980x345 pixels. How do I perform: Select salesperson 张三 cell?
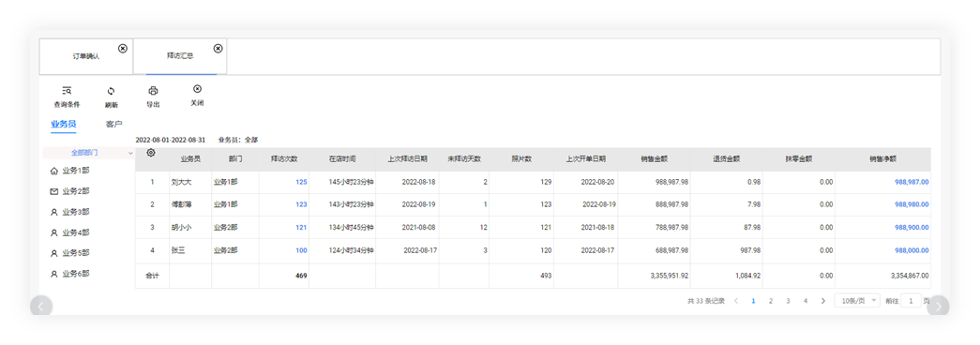point(190,250)
